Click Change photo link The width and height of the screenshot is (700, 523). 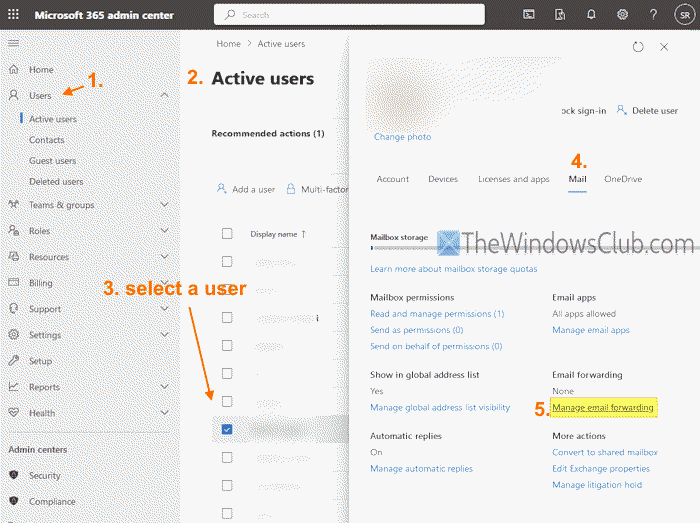point(402,137)
